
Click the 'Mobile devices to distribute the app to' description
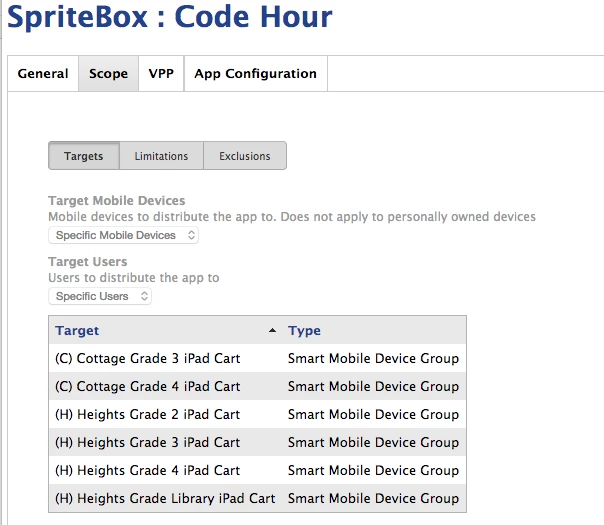pyautogui.click(x=292, y=217)
